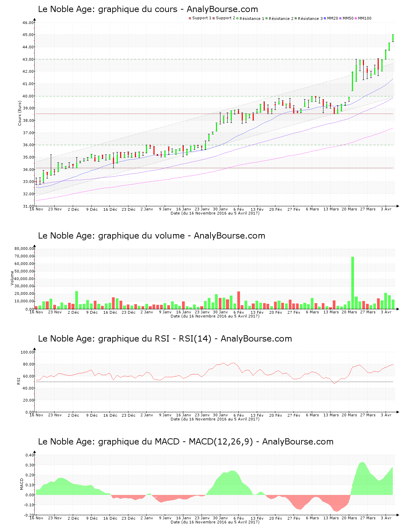Click the 100.00 RSI axis label
This screenshot has width=412, height=532.
27,352
